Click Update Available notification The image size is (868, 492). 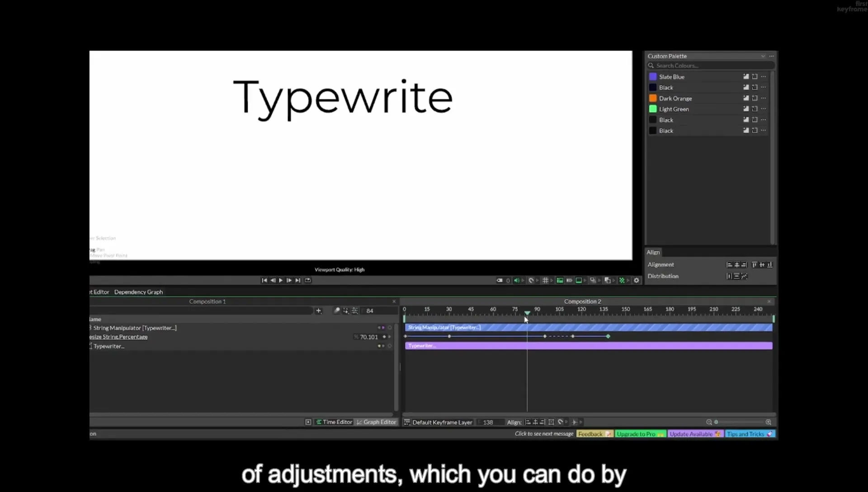[x=695, y=434]
